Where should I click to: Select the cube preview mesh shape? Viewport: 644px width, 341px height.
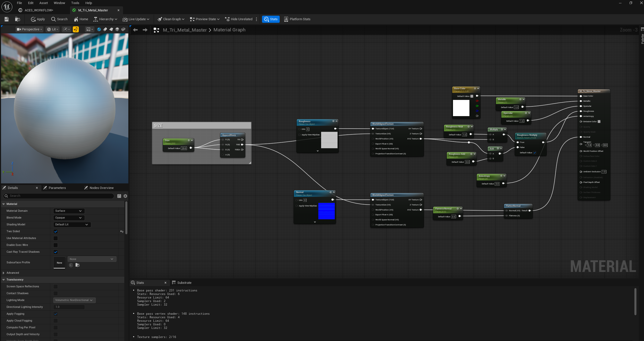117,29
